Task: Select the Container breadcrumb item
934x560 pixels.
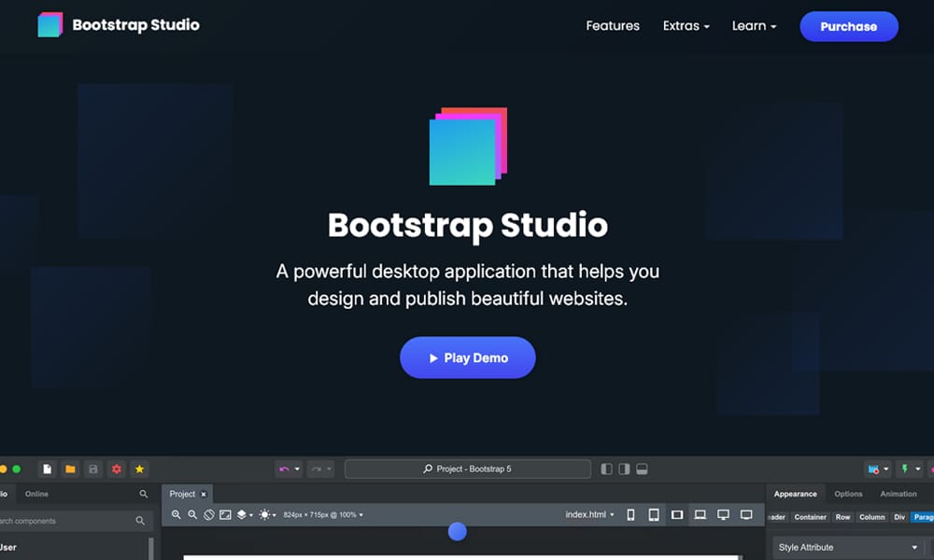Action: [810, 517]
